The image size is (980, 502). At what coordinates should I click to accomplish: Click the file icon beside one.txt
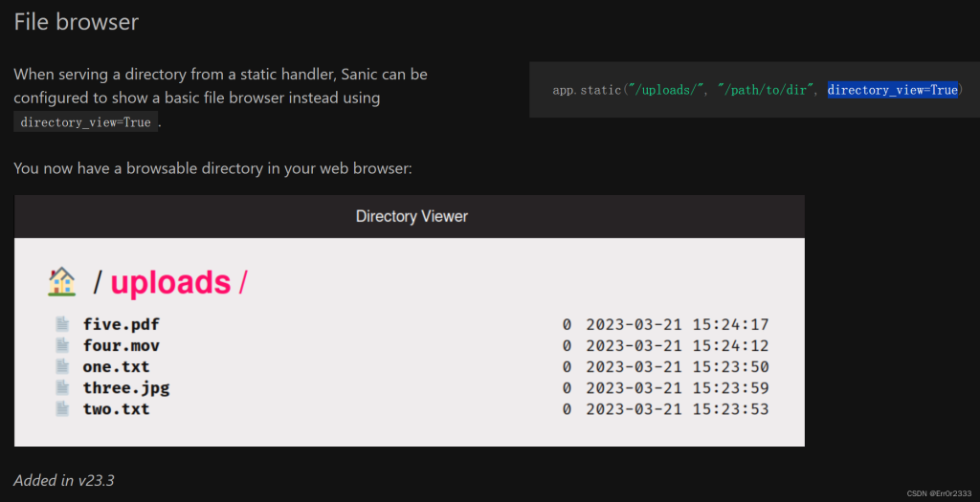[62, 366]
